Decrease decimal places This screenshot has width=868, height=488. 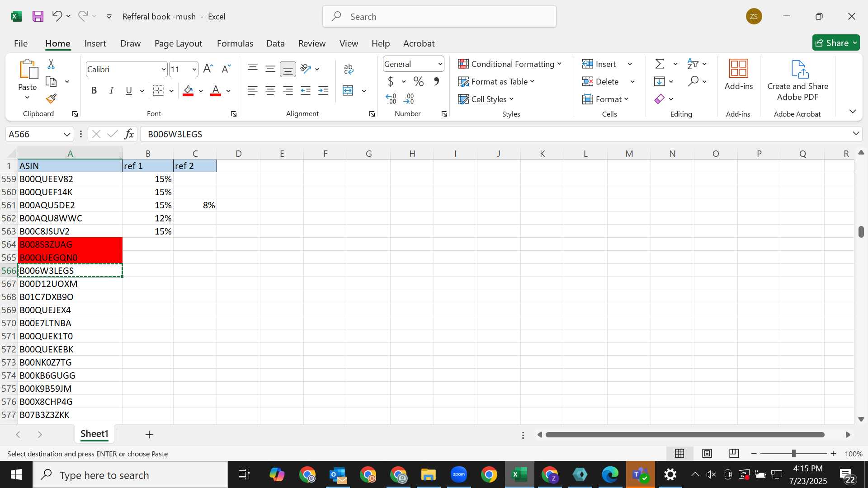pyautogui.click(x=409, y=99)
